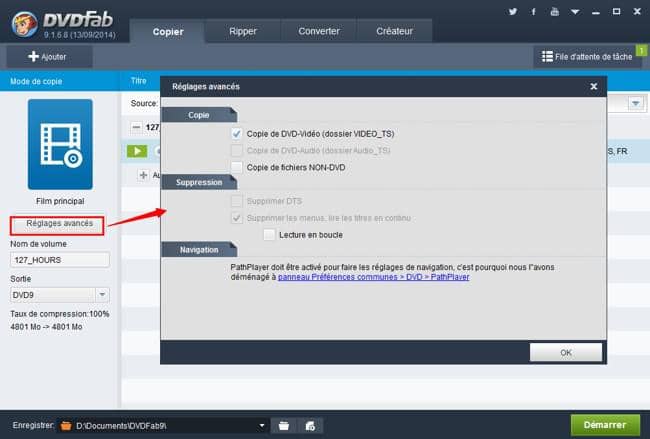650x439 pixels.
Task: Enable Lecture en boucle checkbox
Action: 269,235
